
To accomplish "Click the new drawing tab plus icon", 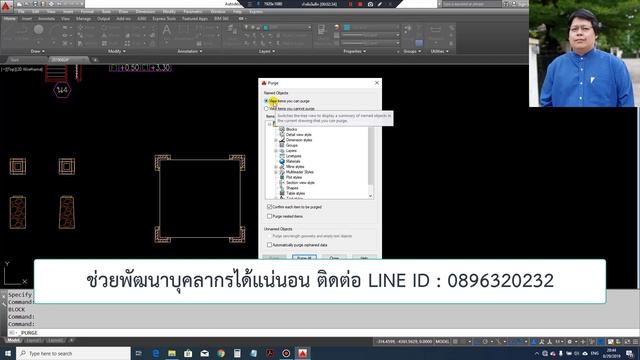I will tap(95, 60).
